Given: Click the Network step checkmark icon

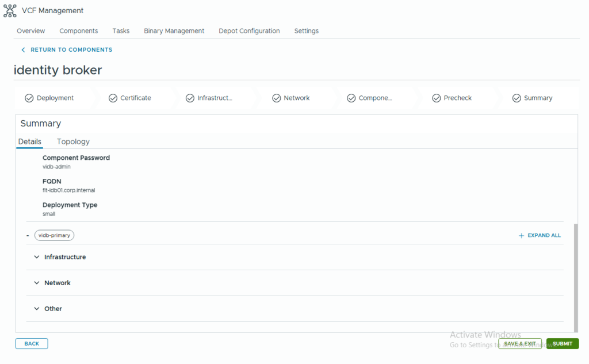Looking at the screenshot, I should coord(276,98).
